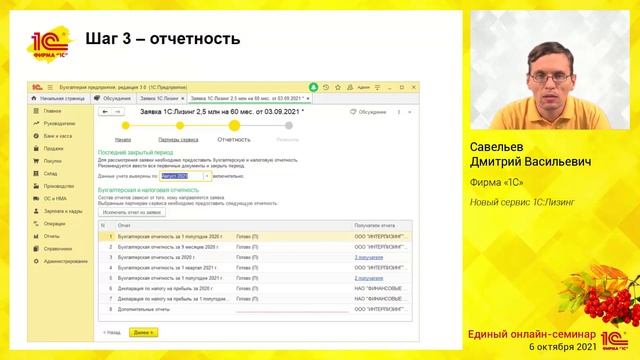Click Исключить отчет из заявки button
640x360 pixels.
click(x=132, y=212)
